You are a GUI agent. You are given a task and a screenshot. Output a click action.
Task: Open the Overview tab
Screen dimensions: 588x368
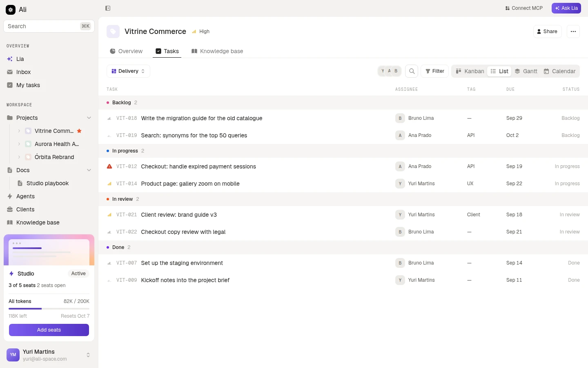pyautogui.click(x=126, y=51)
